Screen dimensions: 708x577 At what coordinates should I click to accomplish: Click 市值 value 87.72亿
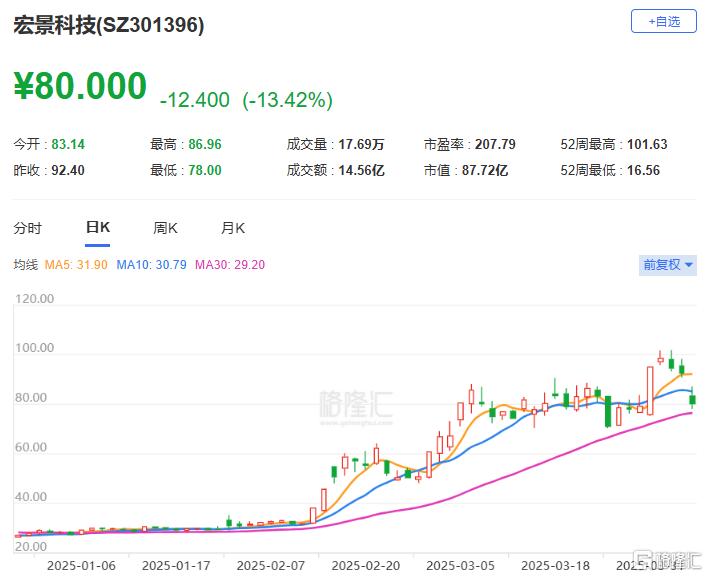click(485, 170)
